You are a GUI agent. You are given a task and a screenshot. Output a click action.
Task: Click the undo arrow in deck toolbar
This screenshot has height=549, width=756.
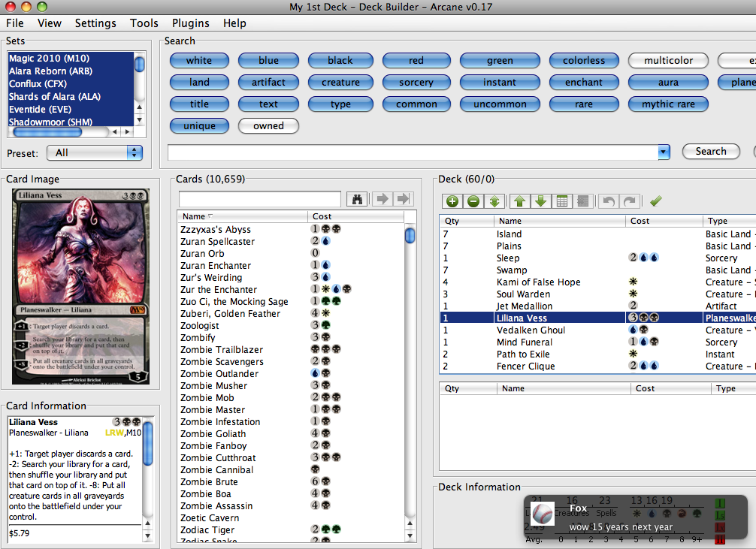pos(607,201)
